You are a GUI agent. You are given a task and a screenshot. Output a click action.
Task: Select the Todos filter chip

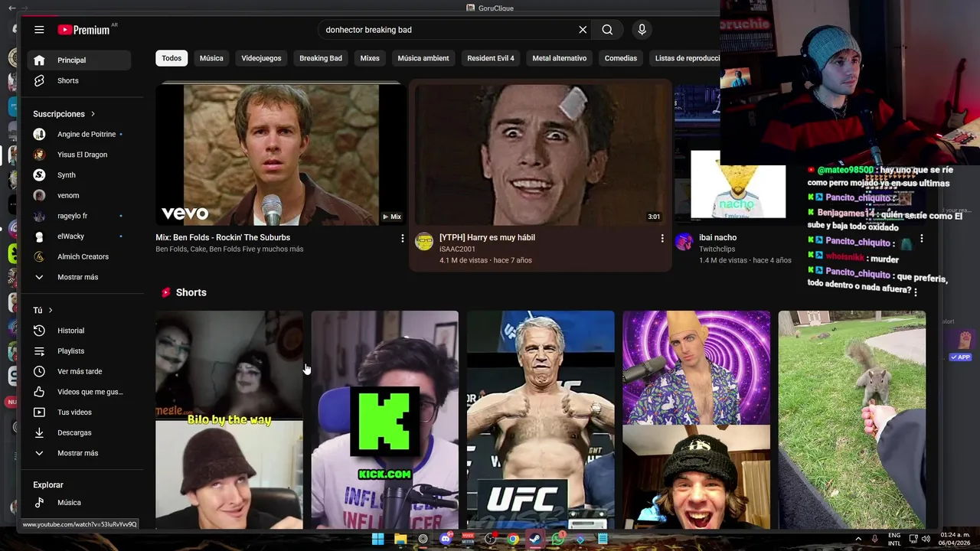[171, 58]
